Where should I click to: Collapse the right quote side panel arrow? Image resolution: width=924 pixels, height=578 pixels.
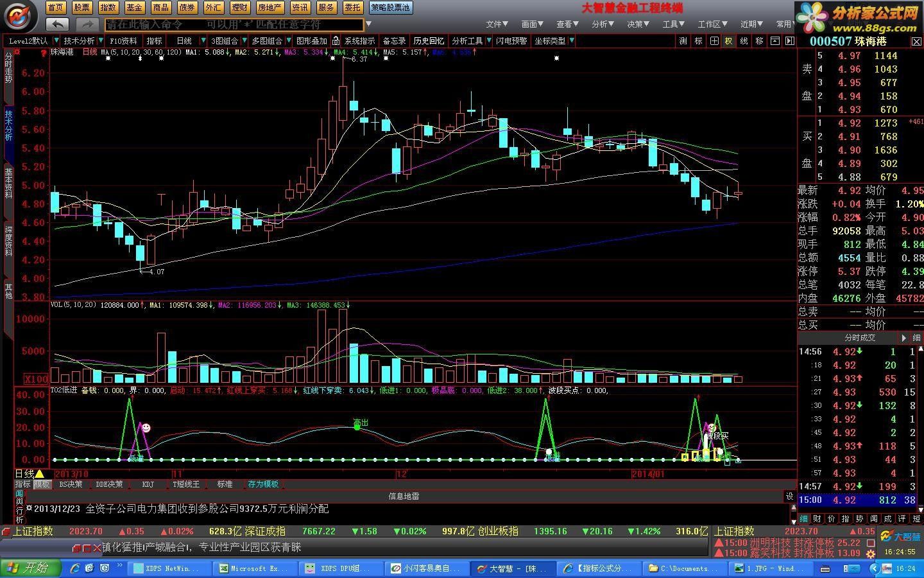pos(789,40)
